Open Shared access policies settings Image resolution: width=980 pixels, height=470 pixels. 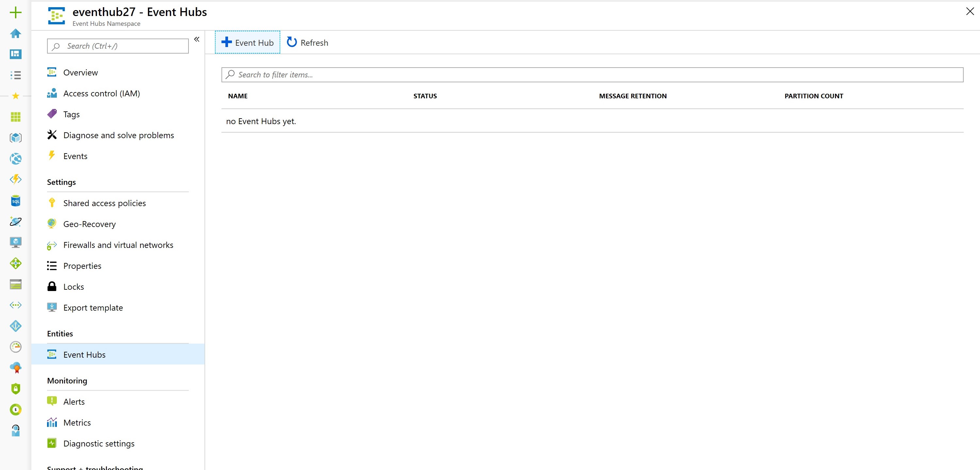(104, 203)
